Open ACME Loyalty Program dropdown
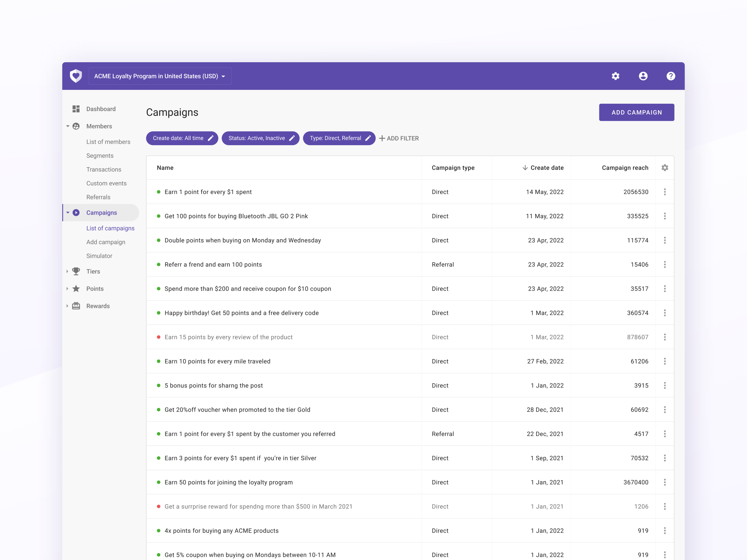The image size is (747, 560). tap(160, 76)
